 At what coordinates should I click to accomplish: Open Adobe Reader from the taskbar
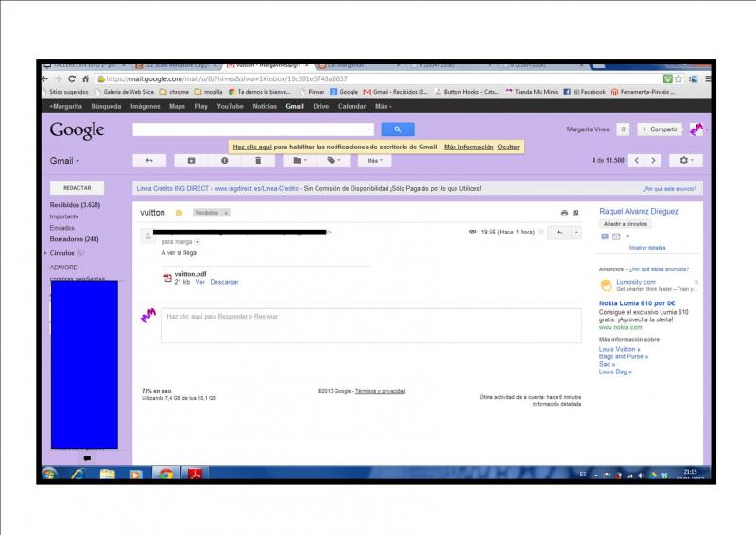(196, 475)
